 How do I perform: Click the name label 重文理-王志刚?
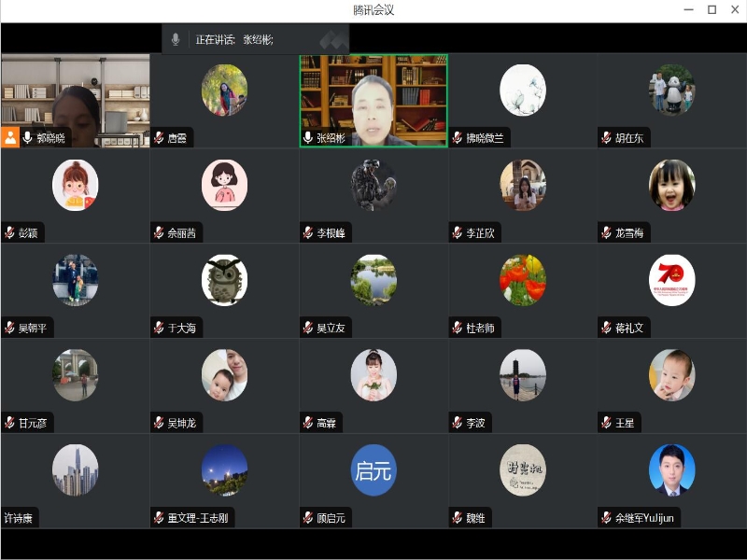click(198, 518)
